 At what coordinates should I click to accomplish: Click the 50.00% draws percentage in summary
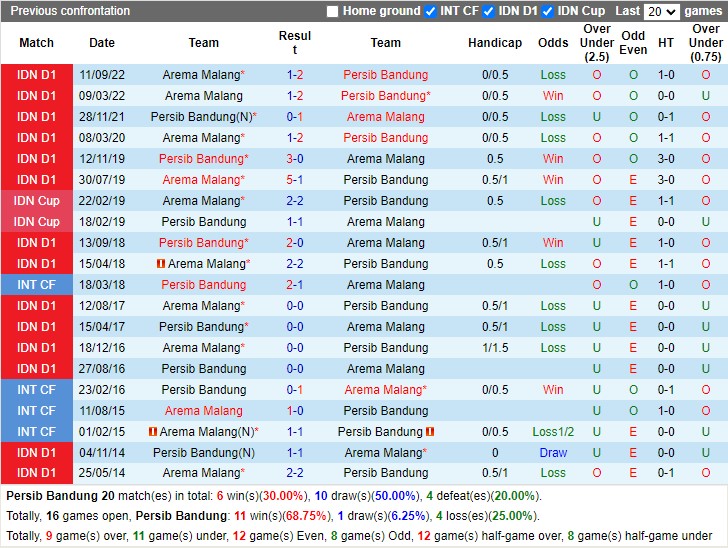pos(395,496)
